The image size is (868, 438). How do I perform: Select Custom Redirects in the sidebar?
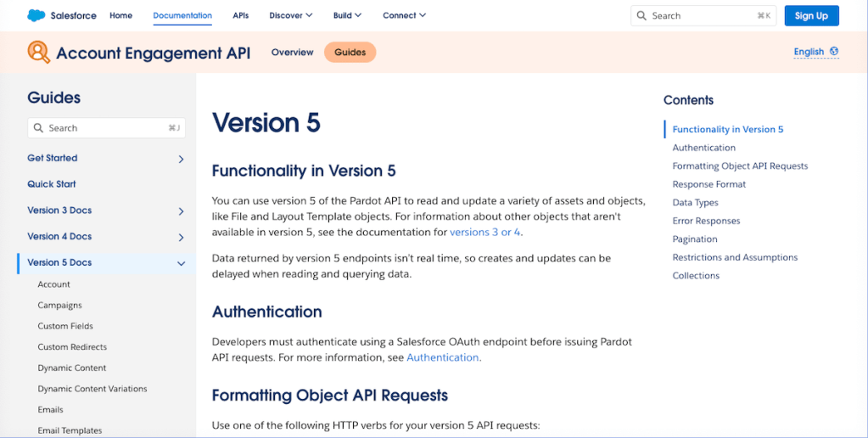click(x=71, y=347)
